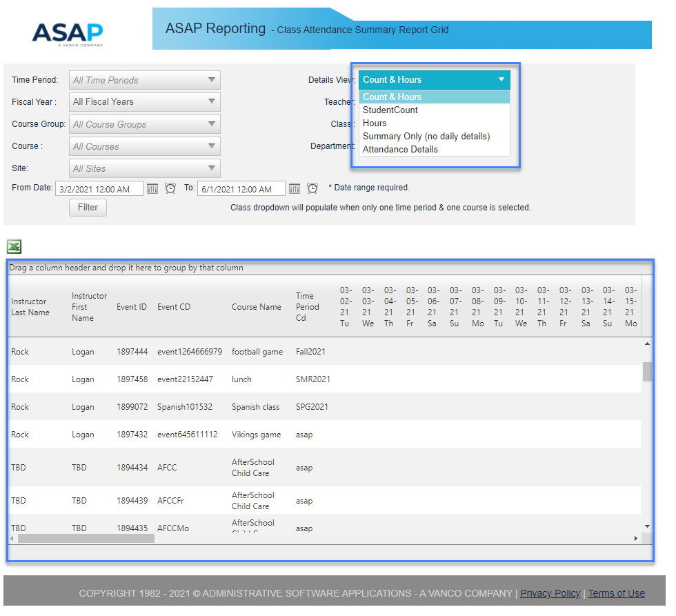The width and height of the screenshot is (676, 616).
Task: Click the AFCCFr event code cell
Action: [x=171, y=501]
